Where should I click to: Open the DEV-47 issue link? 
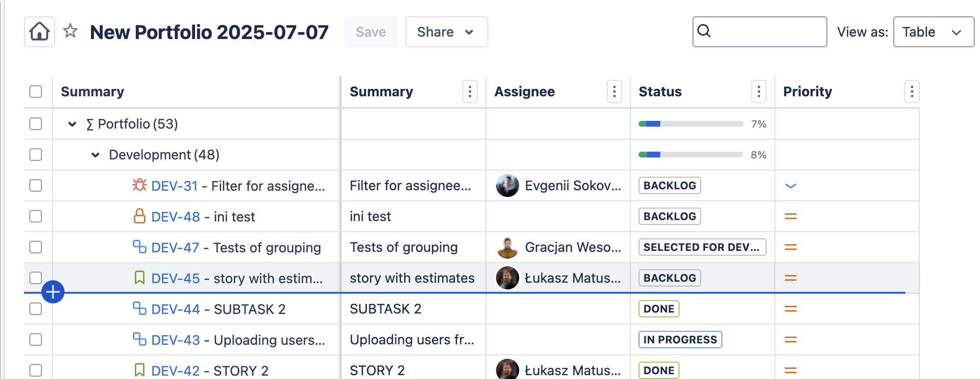[175, 248]
